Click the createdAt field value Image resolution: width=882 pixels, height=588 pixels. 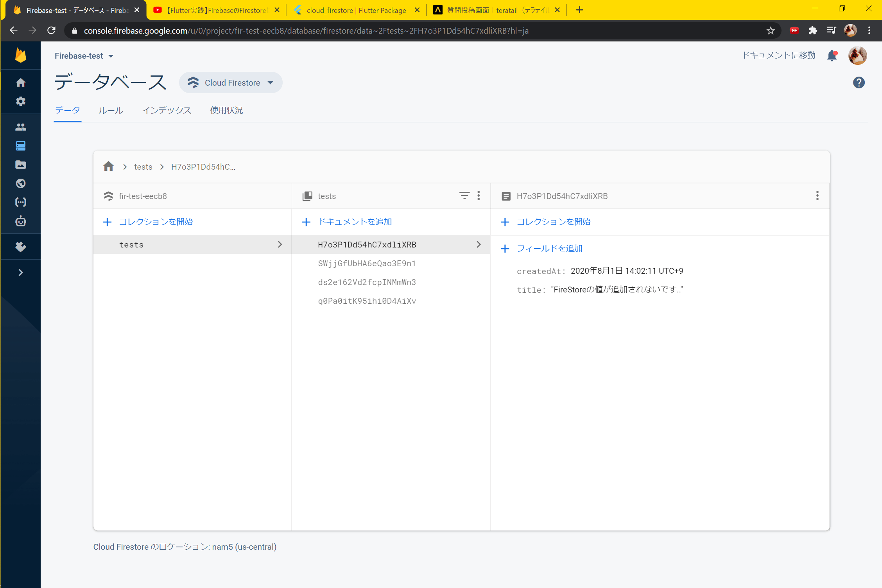[x=627, y=271]
